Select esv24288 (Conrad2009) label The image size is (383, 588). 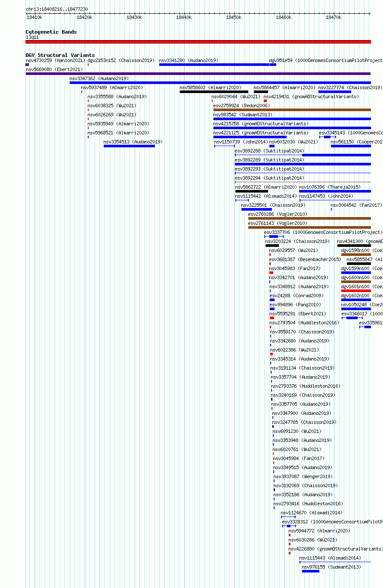pyautogui.click(x=297, y=296)
